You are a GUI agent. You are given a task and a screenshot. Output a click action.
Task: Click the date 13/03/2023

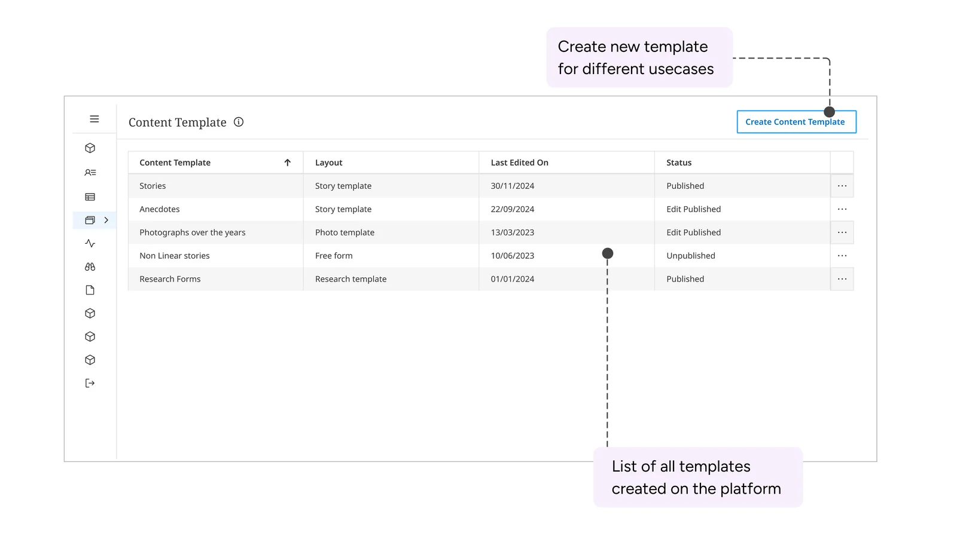(x=513, y=232)
